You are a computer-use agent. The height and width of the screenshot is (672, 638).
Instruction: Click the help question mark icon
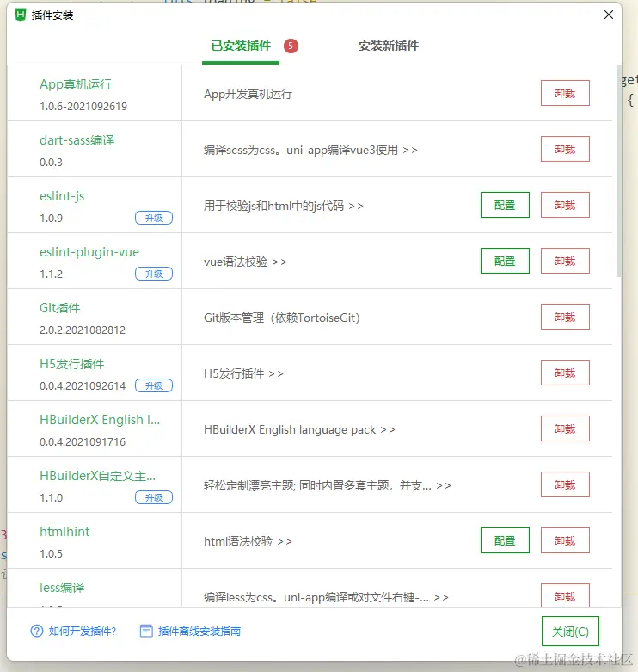click(37, 631)
